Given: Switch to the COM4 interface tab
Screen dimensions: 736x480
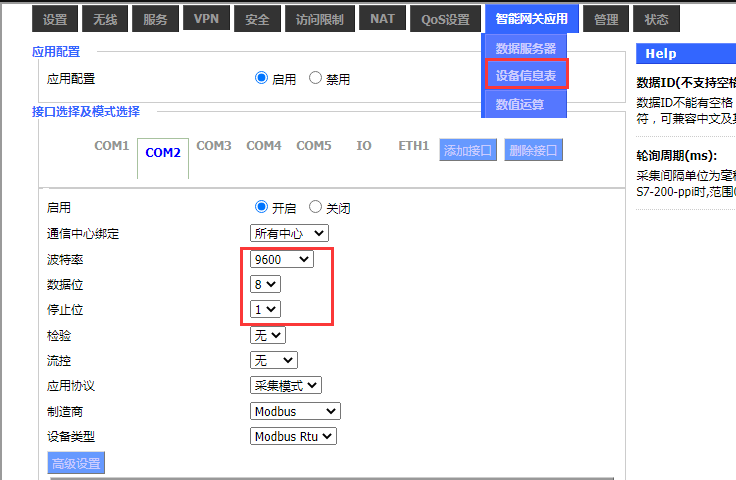Looking at the screenshot, I should (264, 146).
